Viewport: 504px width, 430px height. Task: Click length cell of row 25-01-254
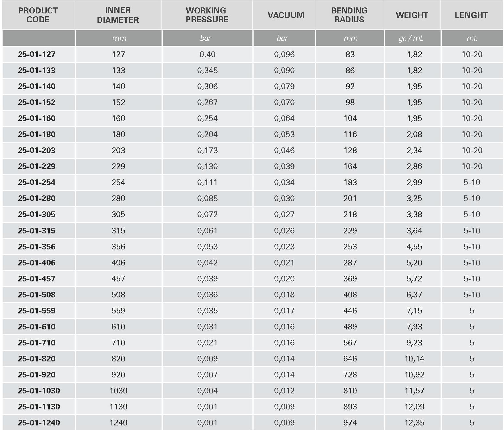(472, 182)
